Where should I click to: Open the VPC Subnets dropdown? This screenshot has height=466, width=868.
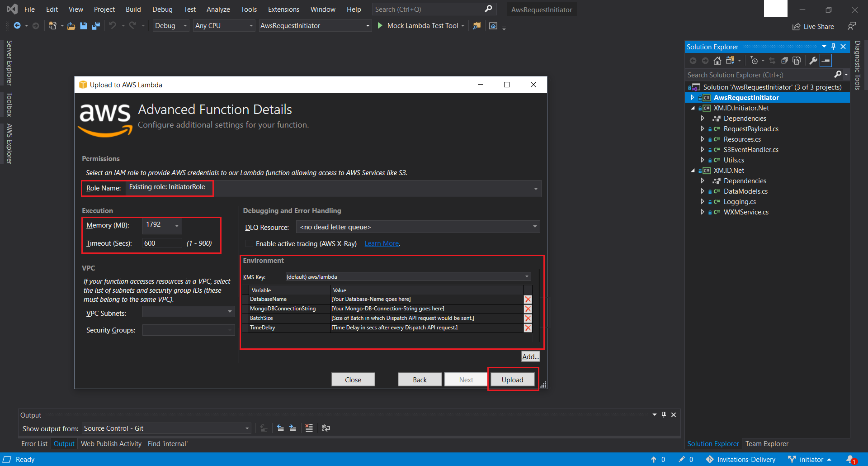click(230, 312)
